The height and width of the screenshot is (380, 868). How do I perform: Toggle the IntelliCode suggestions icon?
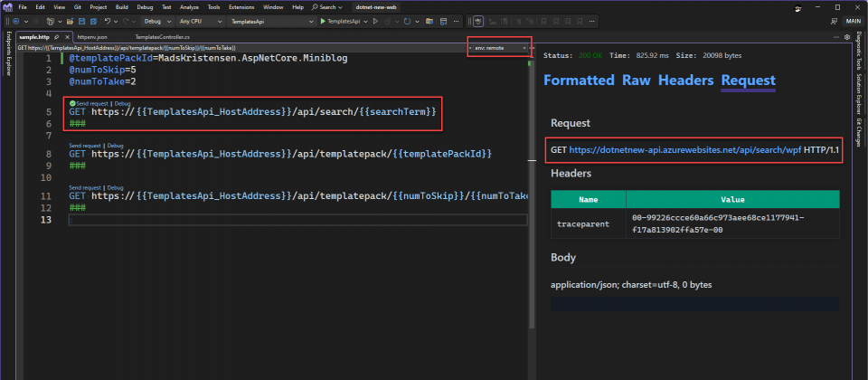(478, 21)
